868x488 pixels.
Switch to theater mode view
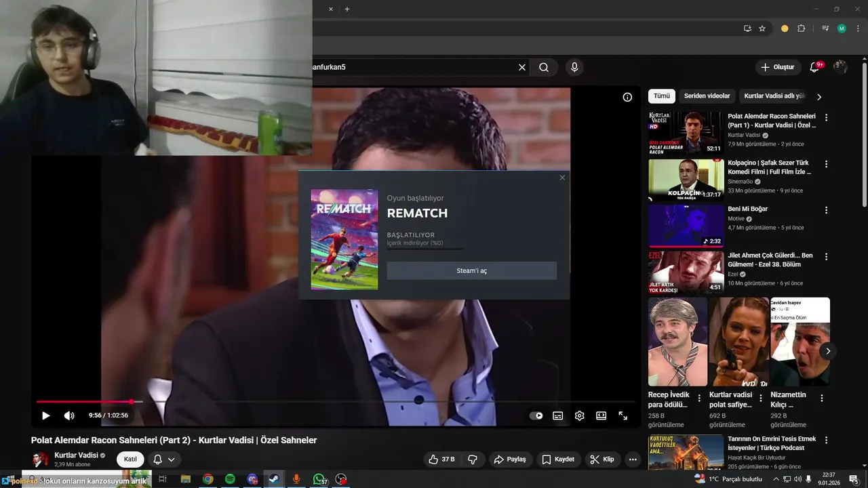(601, 415)
